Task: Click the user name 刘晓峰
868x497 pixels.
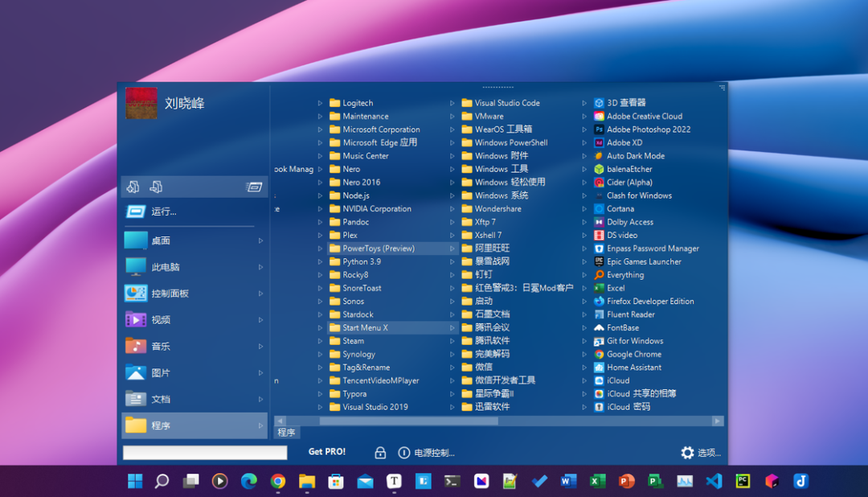Action: (184, 104)
